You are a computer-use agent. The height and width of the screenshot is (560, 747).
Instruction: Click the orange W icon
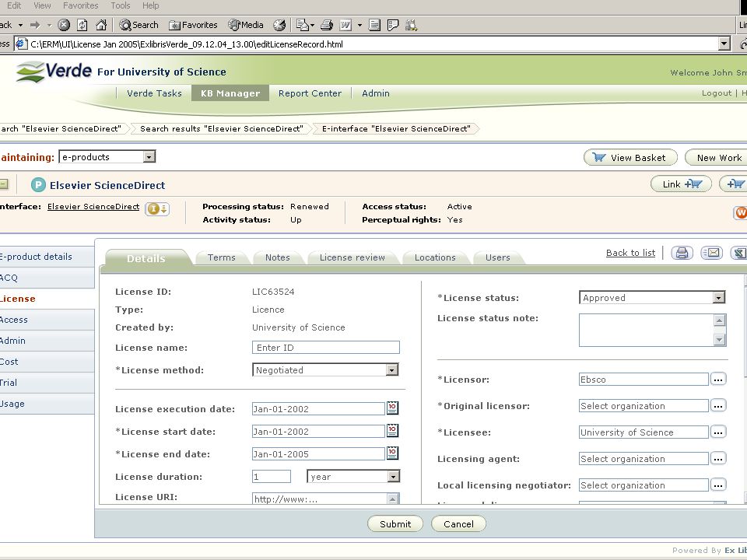tap(741, 212)
